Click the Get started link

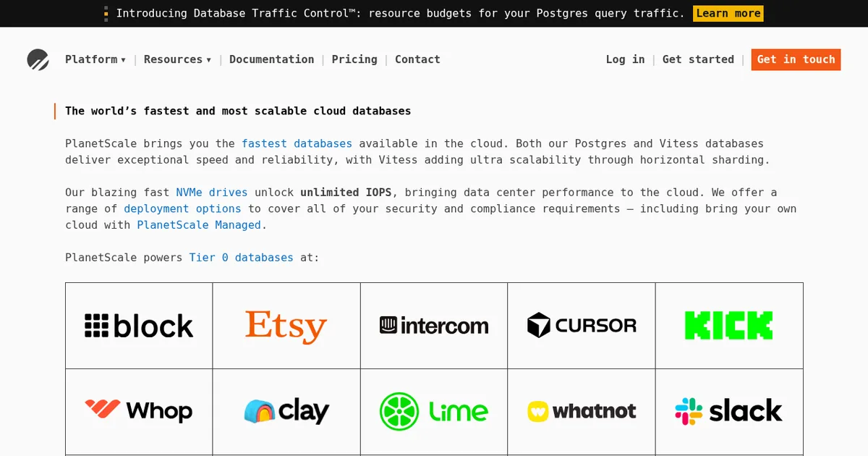[698, 59]
